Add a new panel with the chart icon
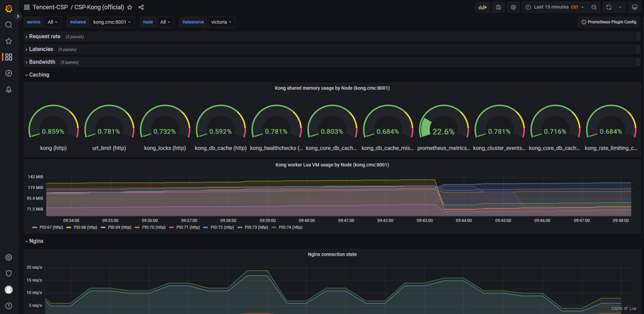644x314 pixels. pos(483,7)
